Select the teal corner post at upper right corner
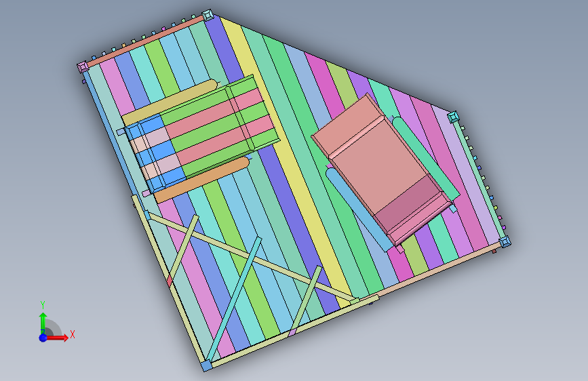 click(453, 117)
